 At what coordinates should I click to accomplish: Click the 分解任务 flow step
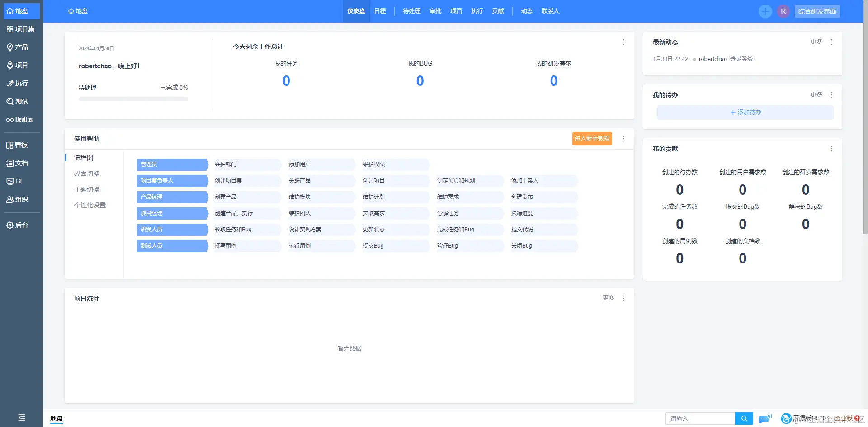point(469,213)
